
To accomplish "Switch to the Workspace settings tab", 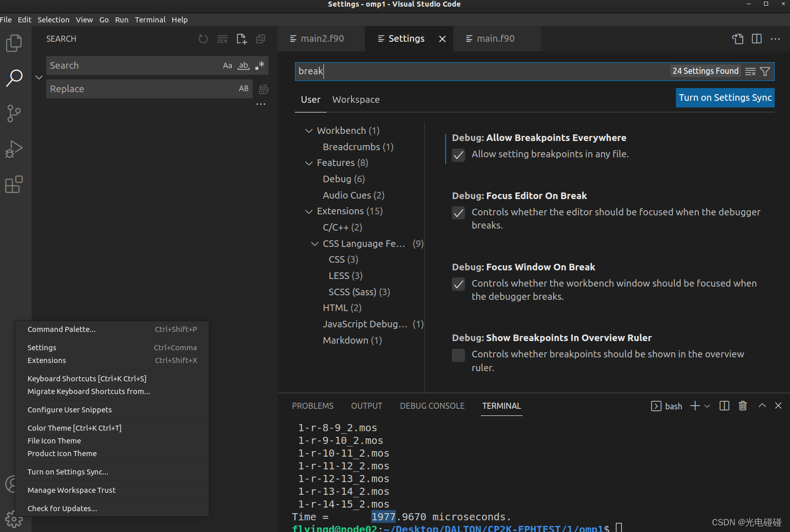I will point(356,99).
